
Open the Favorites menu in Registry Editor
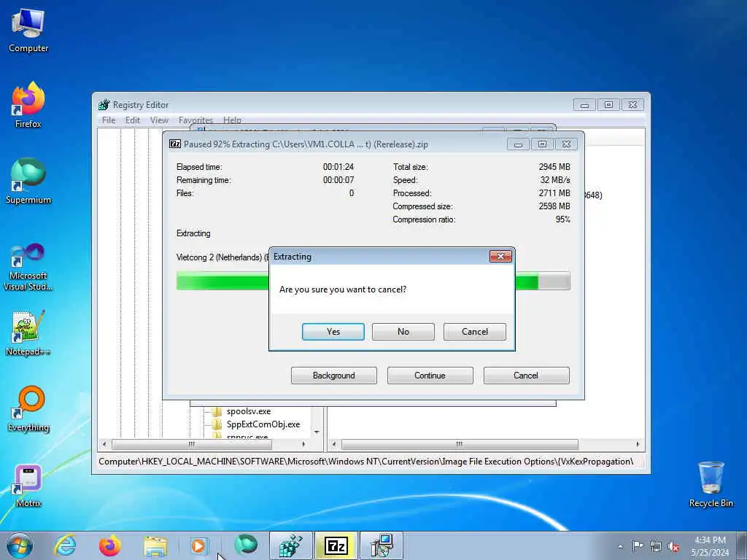click(x=196, y=120)
